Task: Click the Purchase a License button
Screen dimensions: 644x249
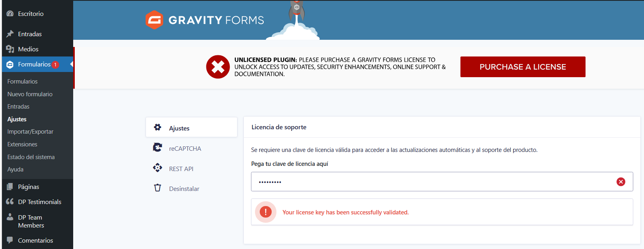Action: point(523,67)
